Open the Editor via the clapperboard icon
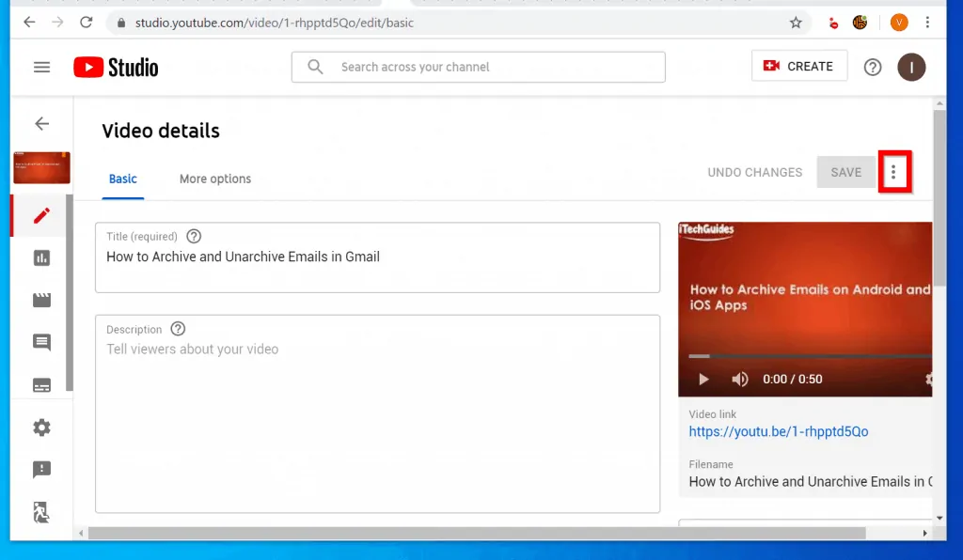963x560 pixels. click(x=39, y=300)
